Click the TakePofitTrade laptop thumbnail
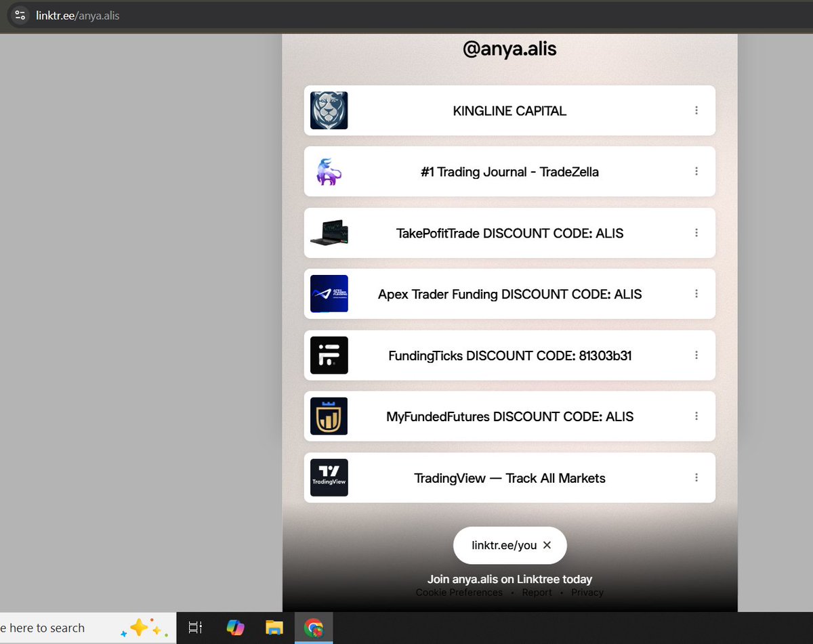 point(329,233)
